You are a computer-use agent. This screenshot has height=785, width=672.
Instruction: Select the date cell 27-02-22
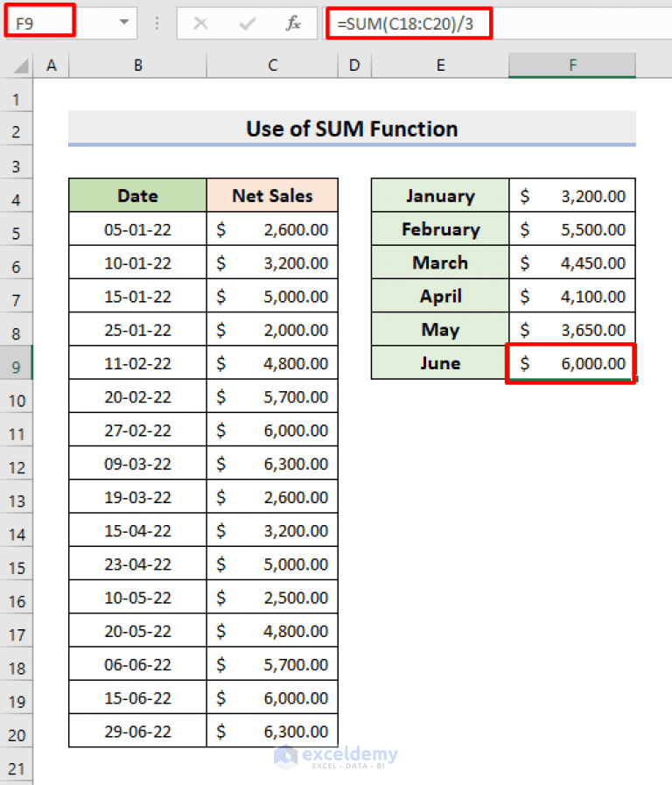[x=137, y=430]
